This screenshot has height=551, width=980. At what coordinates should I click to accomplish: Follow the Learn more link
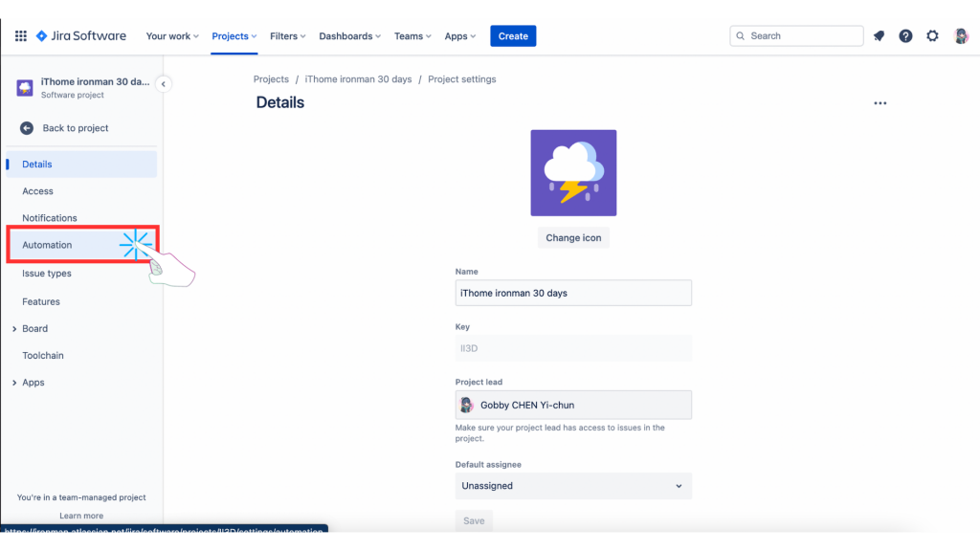pos(81,516)
